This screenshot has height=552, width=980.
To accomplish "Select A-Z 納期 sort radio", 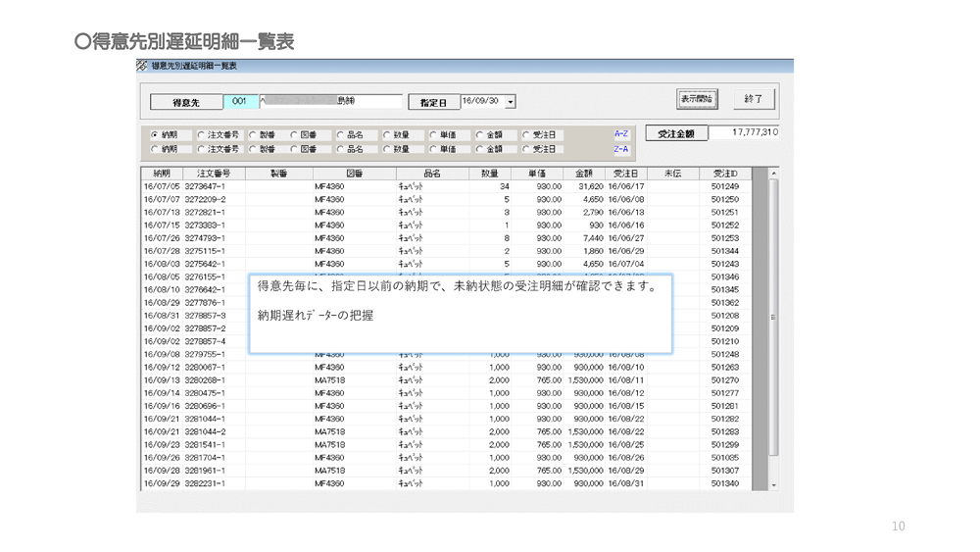I will point(155,134).
